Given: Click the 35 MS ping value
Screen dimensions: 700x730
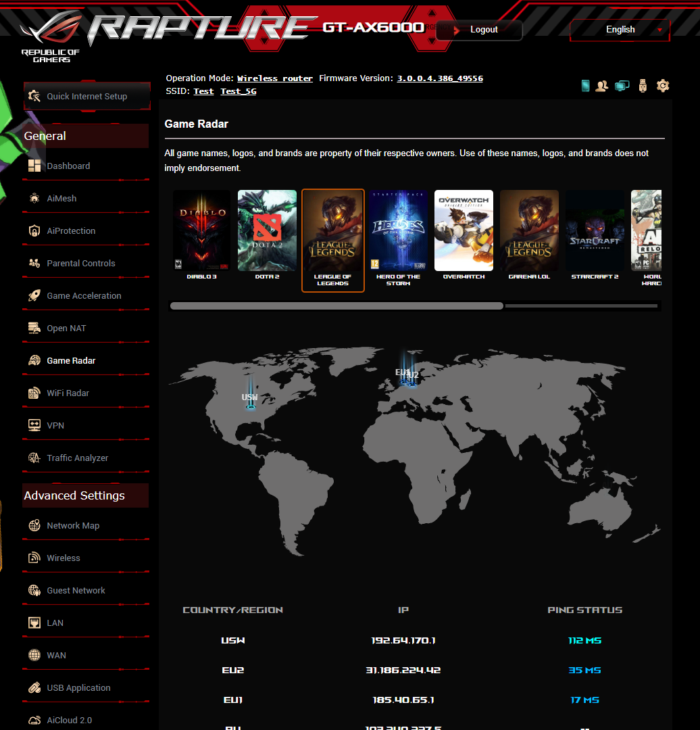Looking at the screenshot, I should pos(585,671).
